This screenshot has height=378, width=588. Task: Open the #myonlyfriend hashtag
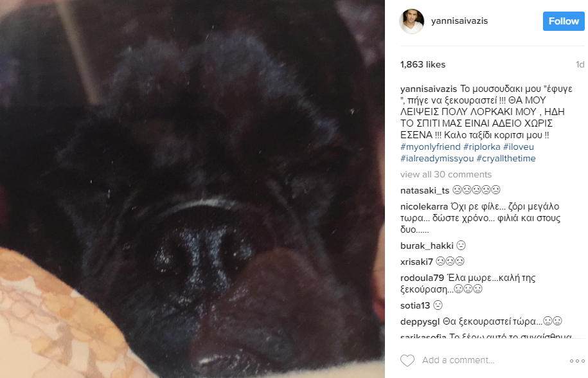pyautogui.click(x=430, y=147)
